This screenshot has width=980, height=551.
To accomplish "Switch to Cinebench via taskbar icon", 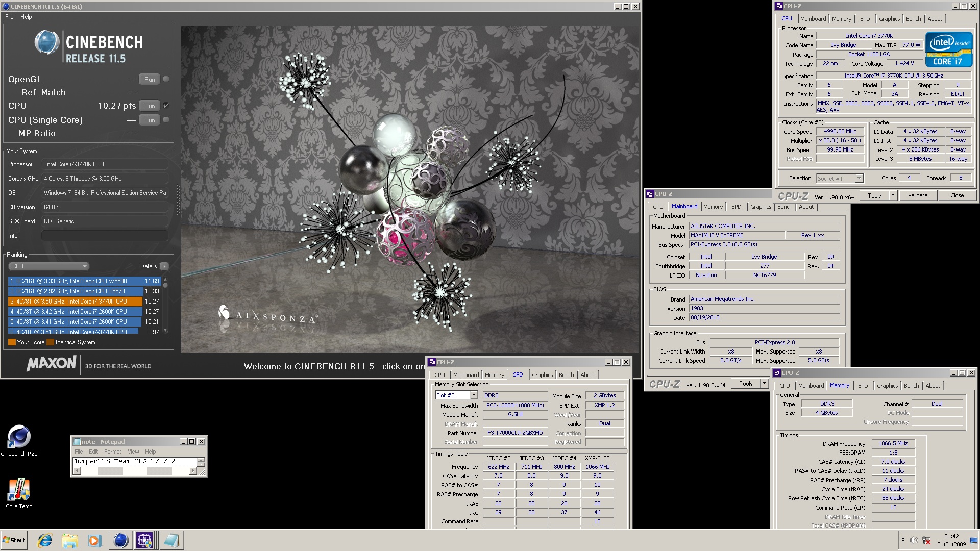I will (x=120, y=540).
